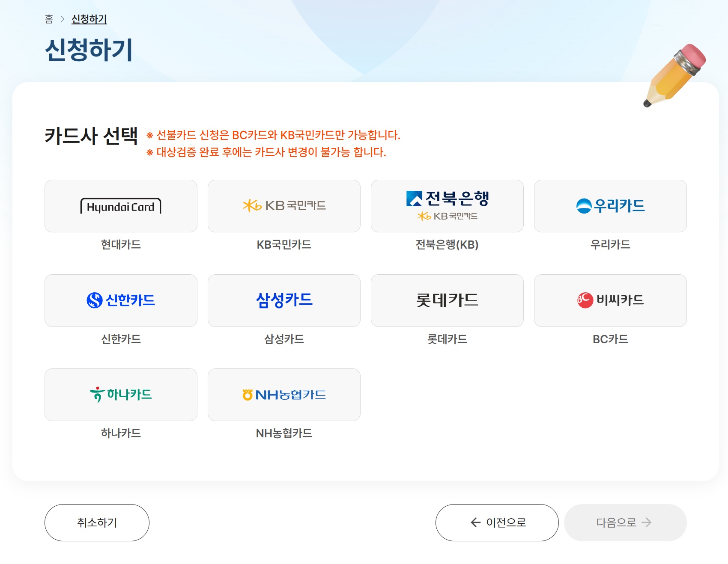Open the 홈 breadcrumb link
Screen dimensions: 728x564
pyautogui.click(x=48, y=18)
